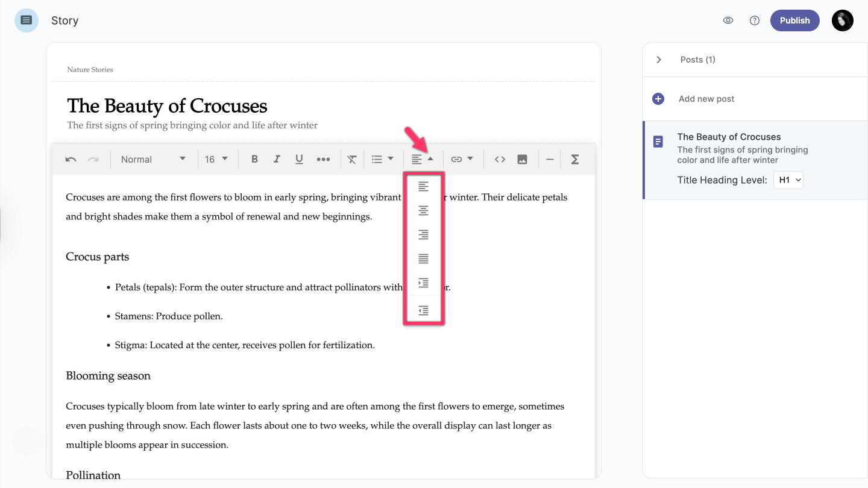Toggle underline text formatting
Screen dimensions: 868x488
pos(299,160)
